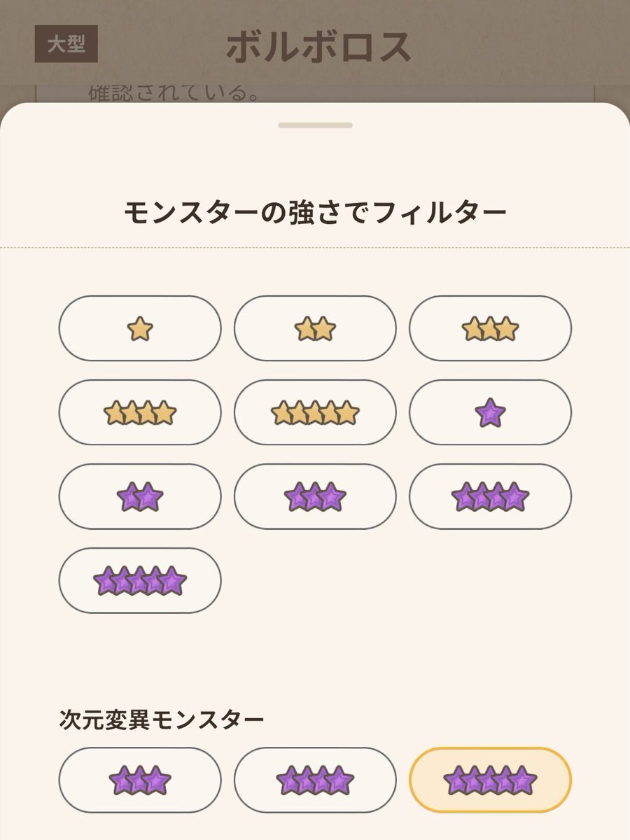This screenshot has height=840, width=630.
Task: Tap the モンスターの強さでフィルター heading
Action: point(315,211)
